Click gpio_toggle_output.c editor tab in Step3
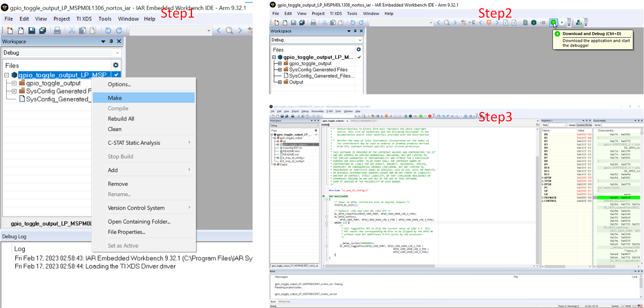 tap(333, 121)
